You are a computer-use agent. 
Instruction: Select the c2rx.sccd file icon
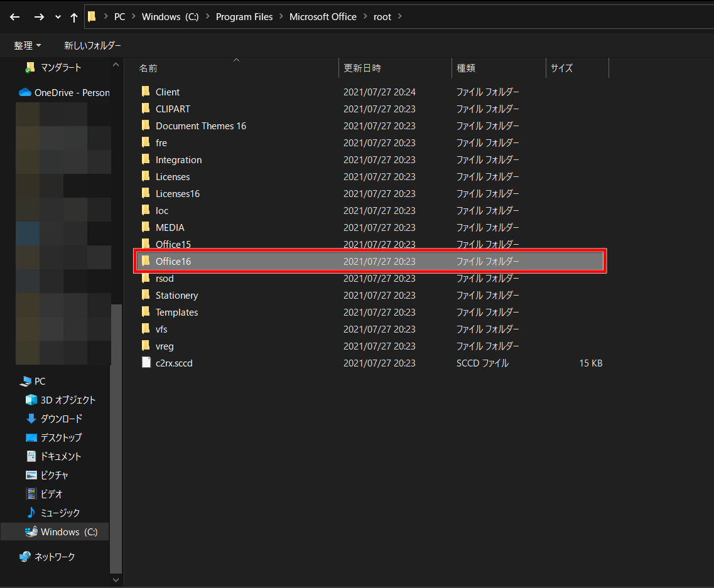coord(146,363)
